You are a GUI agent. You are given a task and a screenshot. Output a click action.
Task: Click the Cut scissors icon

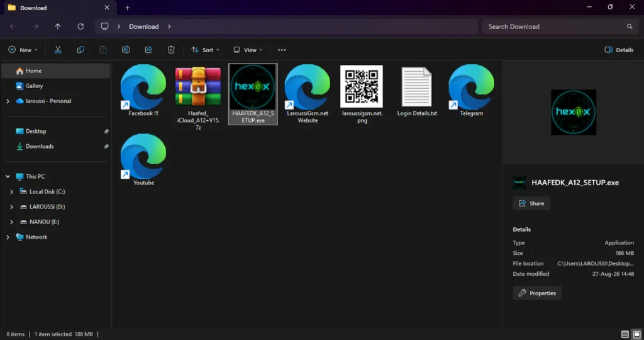pyautogui.click(x=58, y=50)
